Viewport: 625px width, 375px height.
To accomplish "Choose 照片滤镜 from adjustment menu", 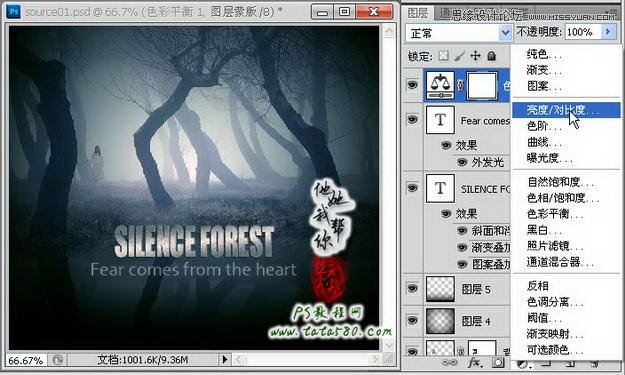I will point(566,246).
